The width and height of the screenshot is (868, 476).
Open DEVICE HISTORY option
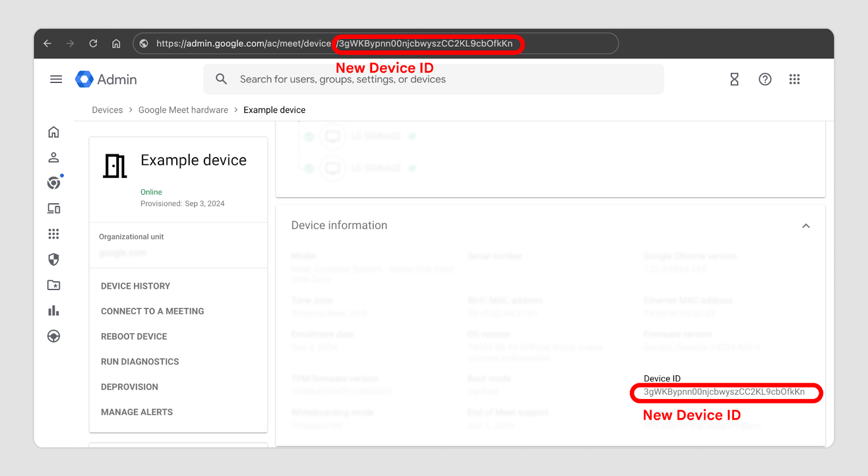[x=136, y=286]
